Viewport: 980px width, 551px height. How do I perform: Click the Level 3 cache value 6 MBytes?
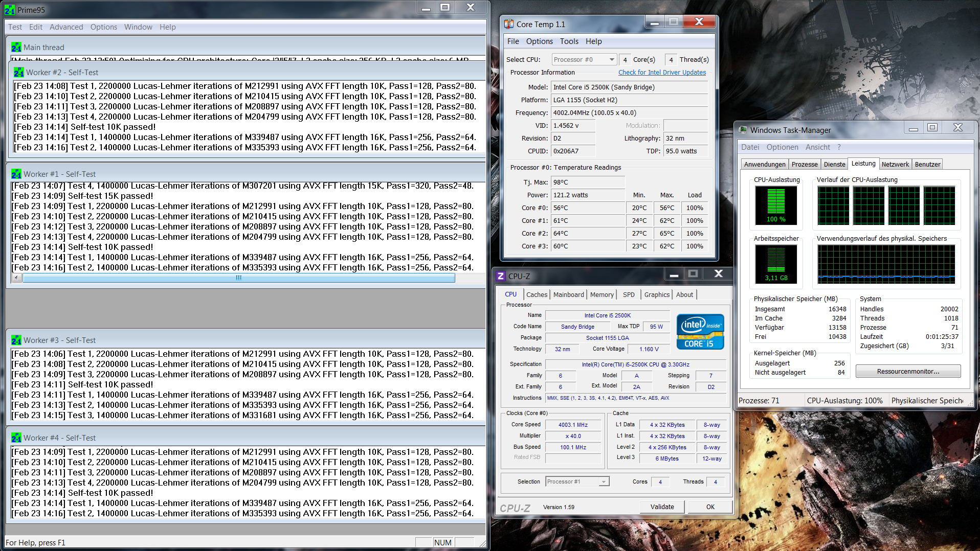pos(667,458)
